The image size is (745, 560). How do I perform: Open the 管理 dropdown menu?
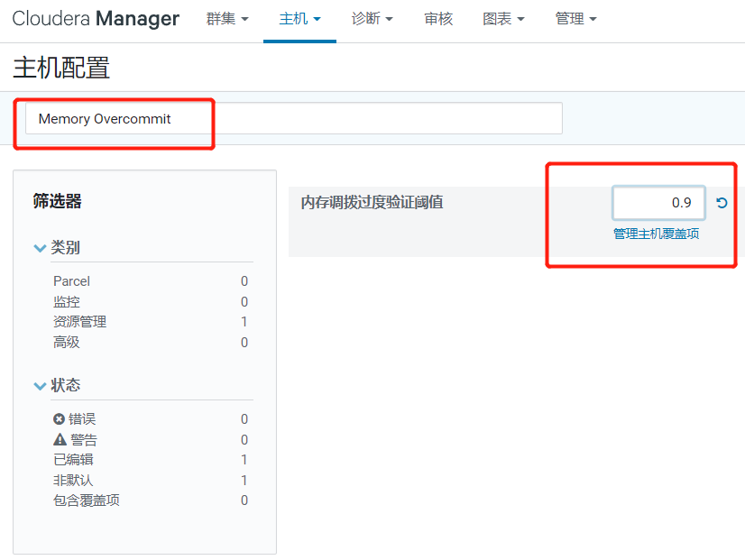pyautogui.click(x=575, y=18)
